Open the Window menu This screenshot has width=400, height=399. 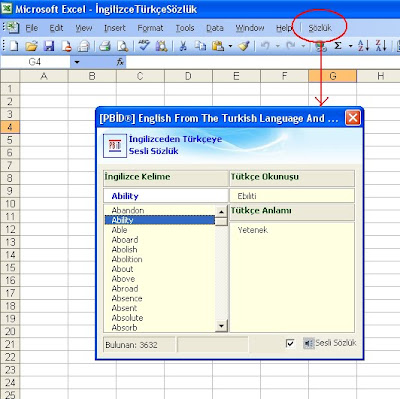[x=250, y=28]
